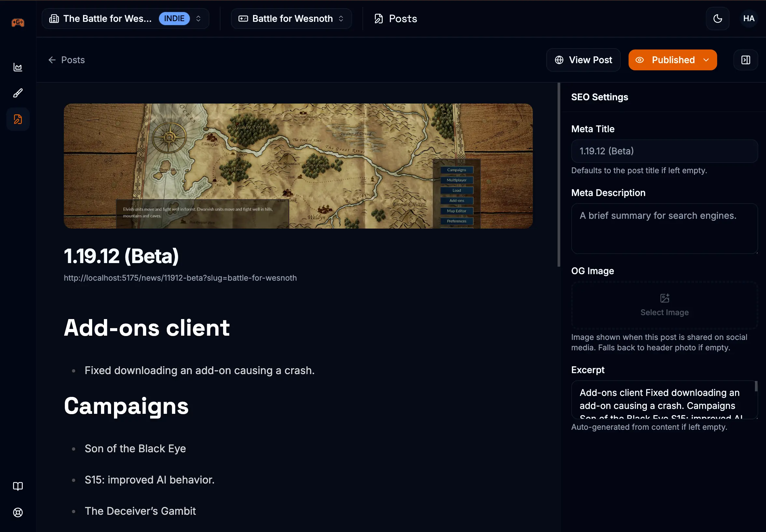The height and width of the screenshot is (532, 766).
Task: Toggle dark mode with the moon icon
Action: tap(717, 18)
